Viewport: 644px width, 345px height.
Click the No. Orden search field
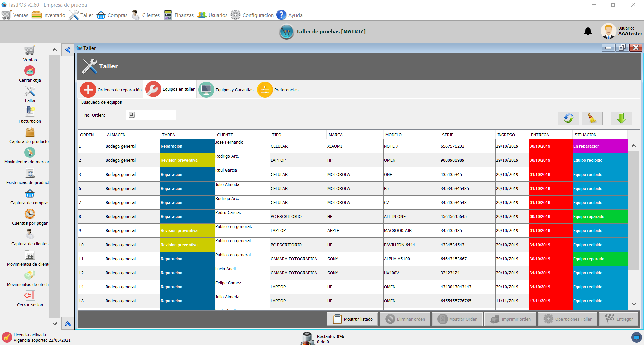click(155, 115)
